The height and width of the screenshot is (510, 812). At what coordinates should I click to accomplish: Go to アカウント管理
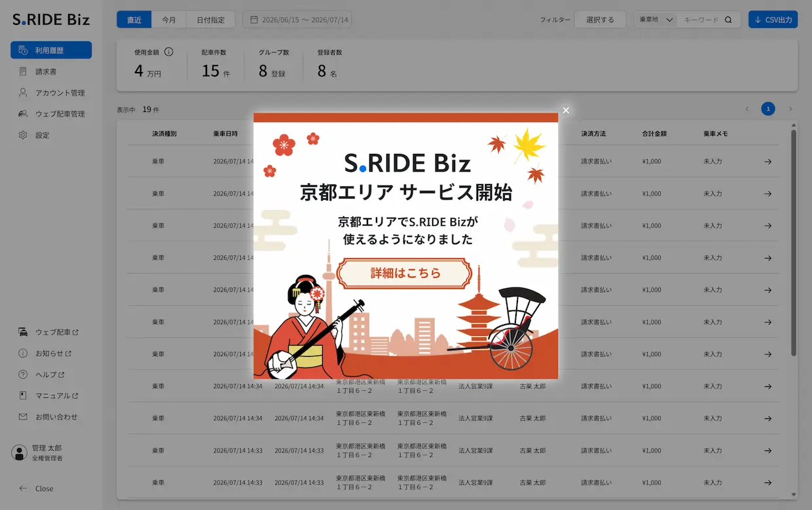click(x=51, y=93)
